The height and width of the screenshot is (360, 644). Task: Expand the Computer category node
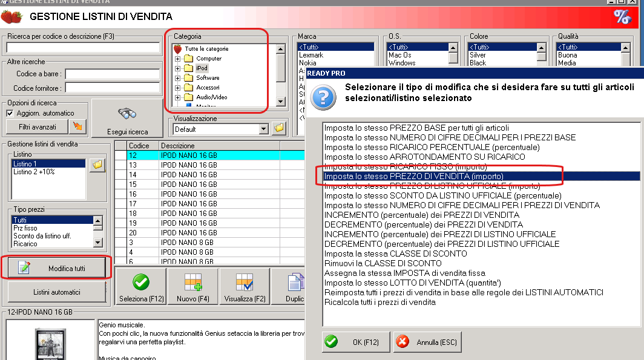[177, 59]
